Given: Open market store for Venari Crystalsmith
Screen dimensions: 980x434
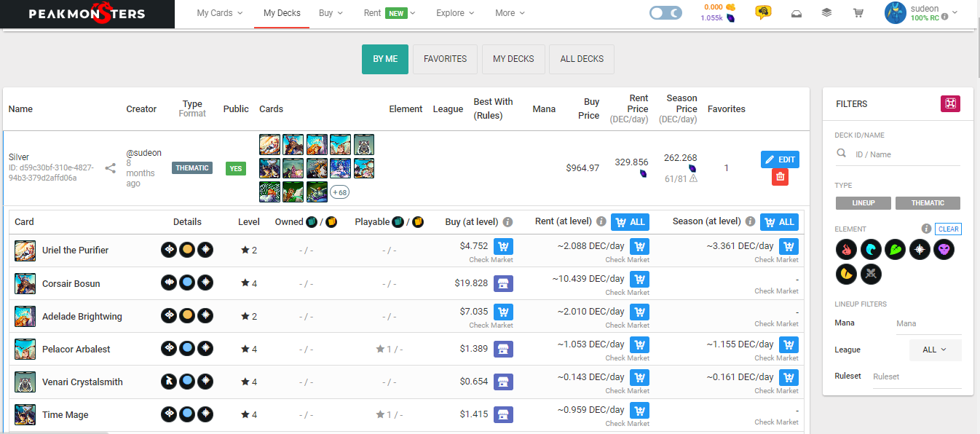Looking at the screenshot, I should click(503, 382).
